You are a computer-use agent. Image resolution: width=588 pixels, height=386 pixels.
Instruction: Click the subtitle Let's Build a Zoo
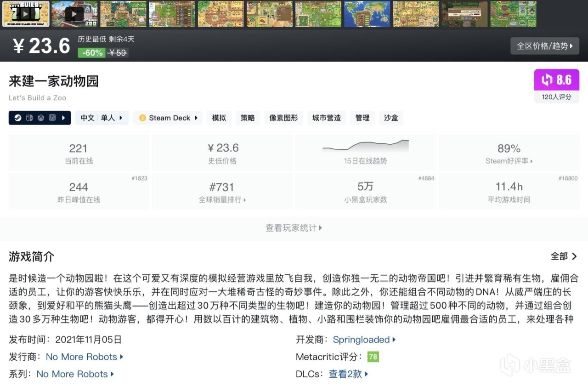point(37,98)
